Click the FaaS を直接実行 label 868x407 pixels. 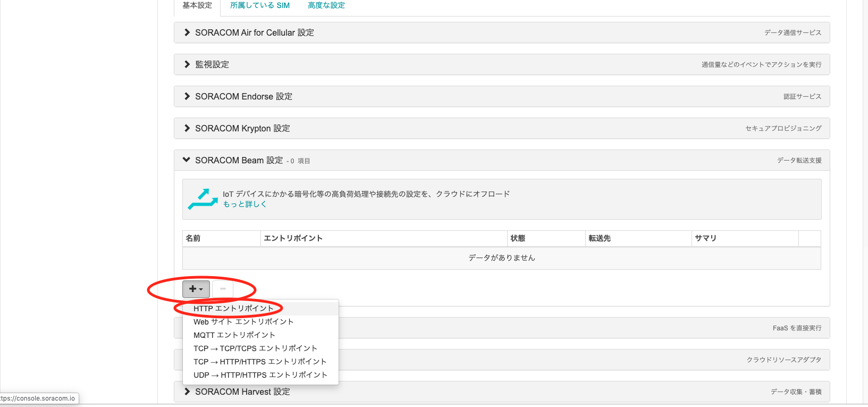pyautogui.click(x=797, y=328)
